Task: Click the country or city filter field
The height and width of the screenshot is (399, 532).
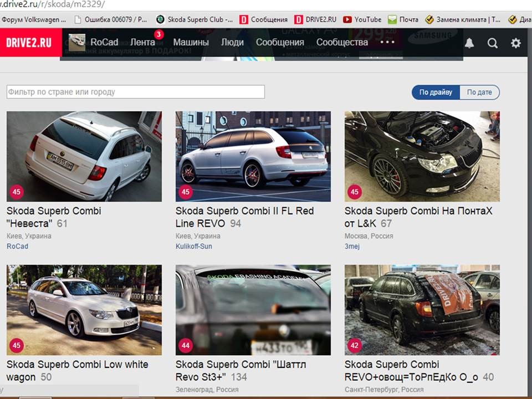Action: coord(135,92)
